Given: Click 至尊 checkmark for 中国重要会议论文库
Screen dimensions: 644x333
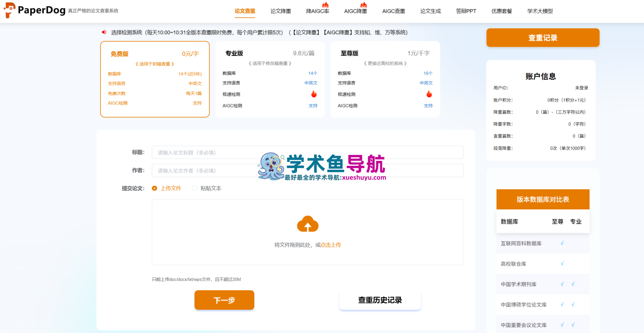Looking at the screenshot, I should (x=562, y=325).
